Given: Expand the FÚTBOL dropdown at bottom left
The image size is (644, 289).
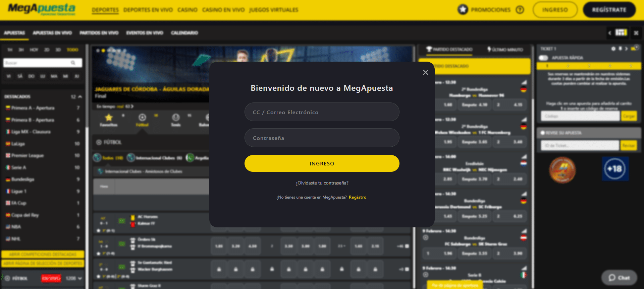Looking at the screenshot, I should 79,278.
